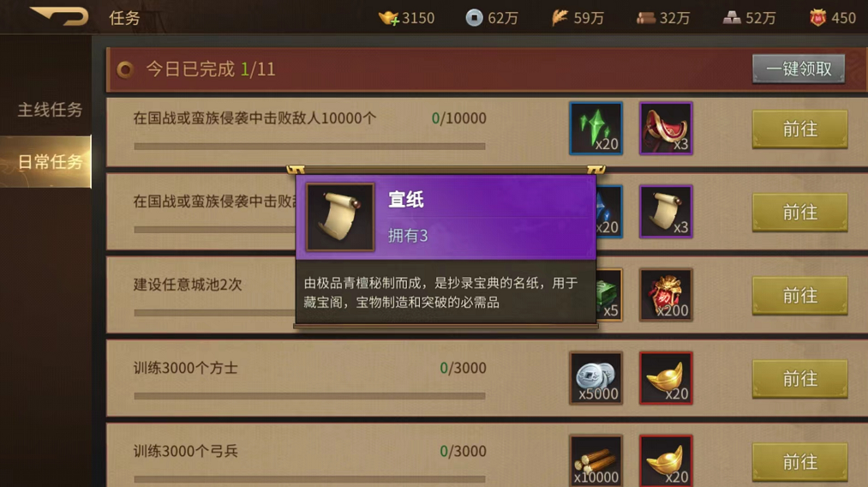Click 前往 for 训练3000个弓兵 task
Screen dimensions: 868x487
800,462
